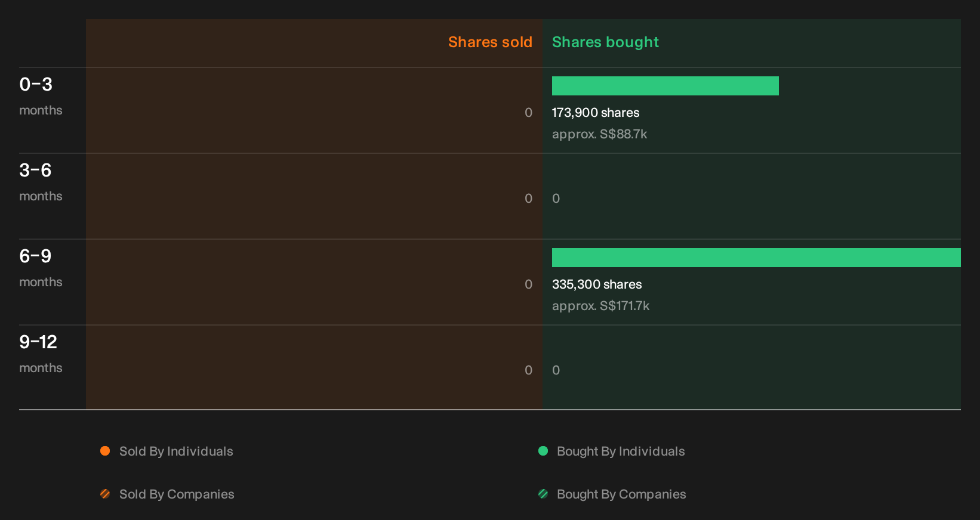The height and width of the screenshot is (520, 980).
Task: Select the Bought By Individuals legend label
Action: click(x=621, y=451)
